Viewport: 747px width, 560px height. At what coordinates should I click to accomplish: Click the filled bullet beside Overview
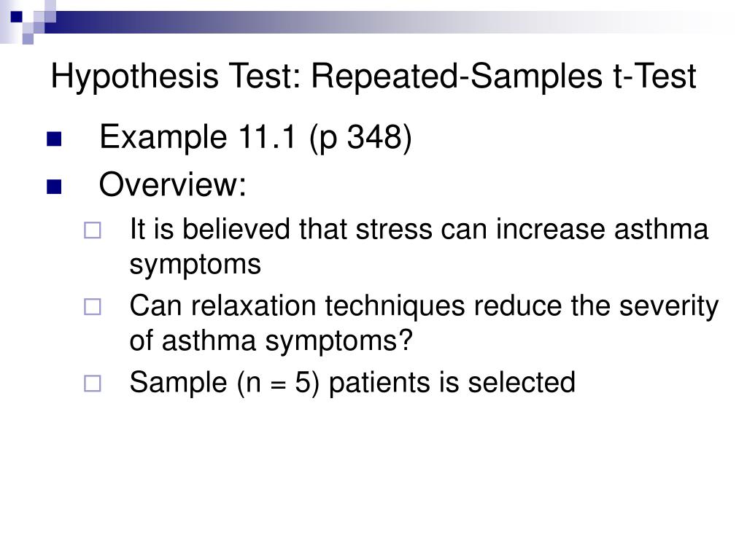pyautogui.click(x=54, y=187)
